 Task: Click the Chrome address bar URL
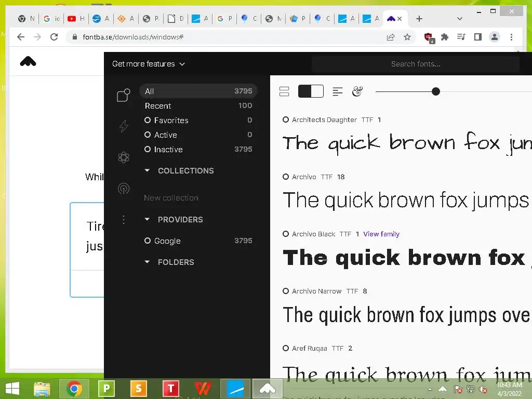coord(133,37)
